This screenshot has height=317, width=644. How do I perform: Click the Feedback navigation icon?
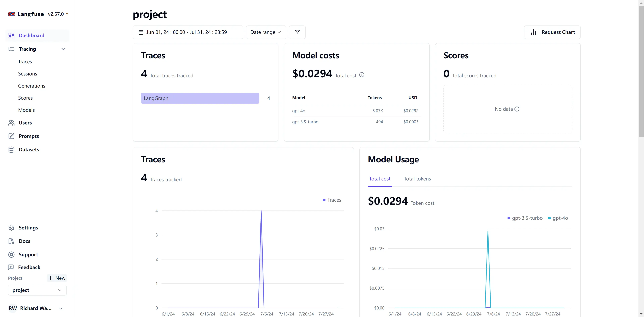(x=11, y=267)
